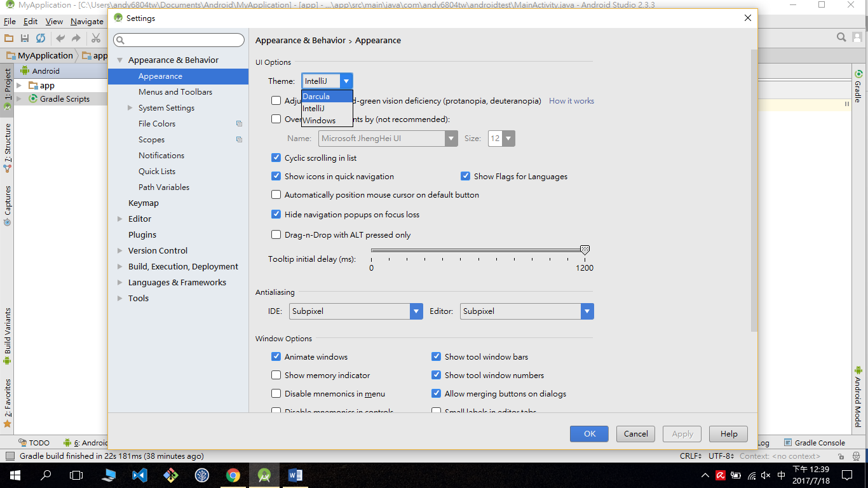Viewport: 868px width, 488px height.
Task: Click the status bar tool windows icon
Action: (x=9, y=456)
